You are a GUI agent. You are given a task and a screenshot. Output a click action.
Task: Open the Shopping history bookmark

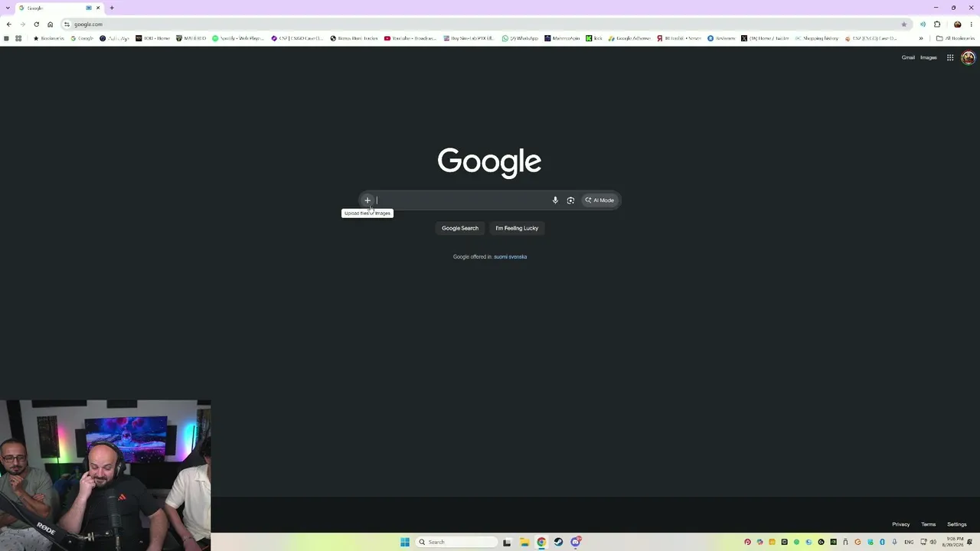tap(817, 38)
